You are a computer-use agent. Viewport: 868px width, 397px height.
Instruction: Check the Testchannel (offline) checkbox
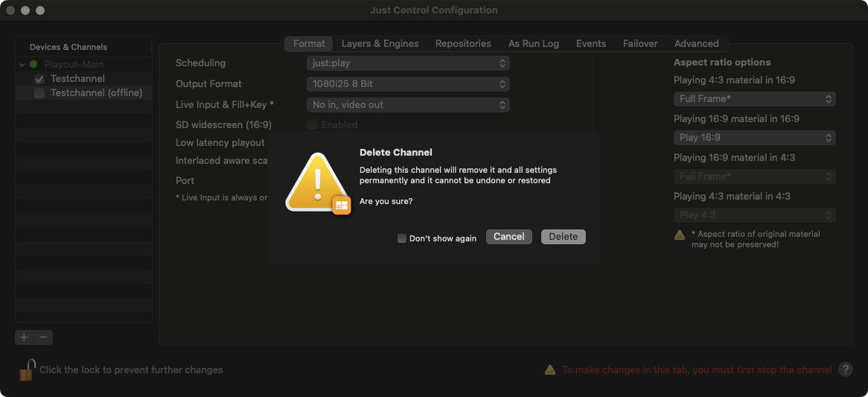(39, 93)
